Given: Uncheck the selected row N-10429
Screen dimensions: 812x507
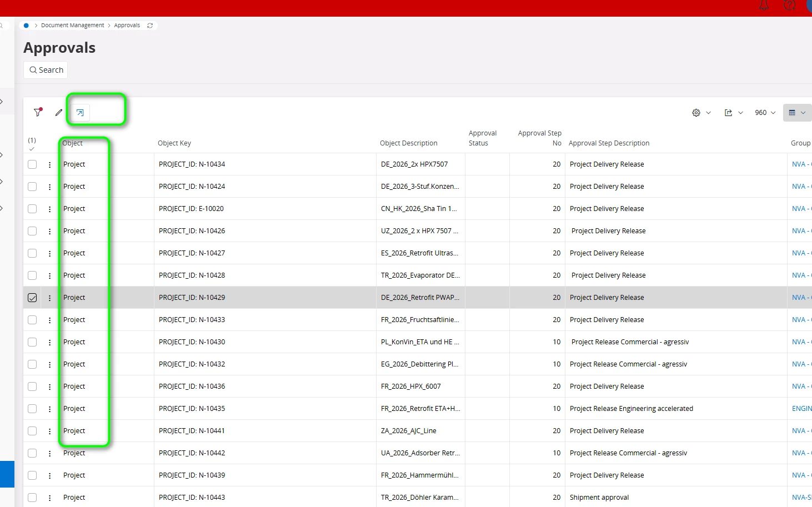Looking at the screenshot, I should click(x=32, y=298).
